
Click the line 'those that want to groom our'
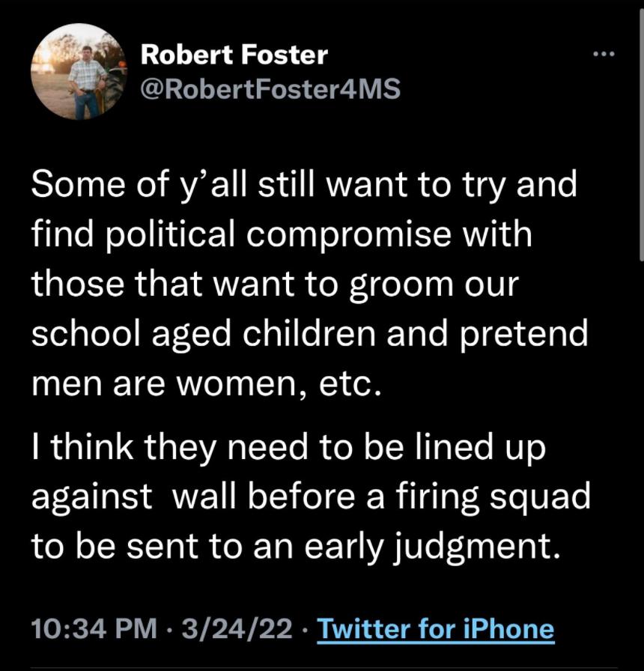point(275,285)
